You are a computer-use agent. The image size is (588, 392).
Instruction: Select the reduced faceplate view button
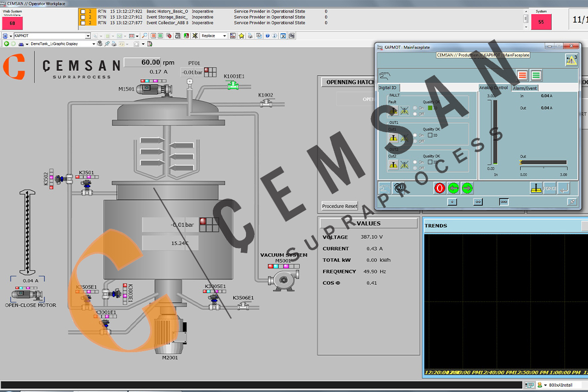452,202
